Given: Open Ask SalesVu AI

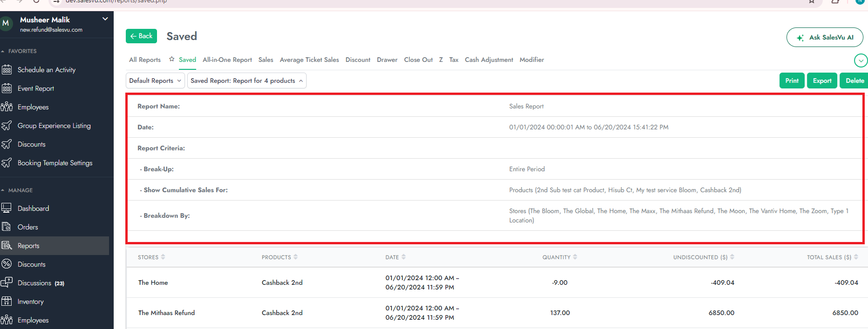Looking at the screenshot, I should pyautogui.click(x=825, y=37).
